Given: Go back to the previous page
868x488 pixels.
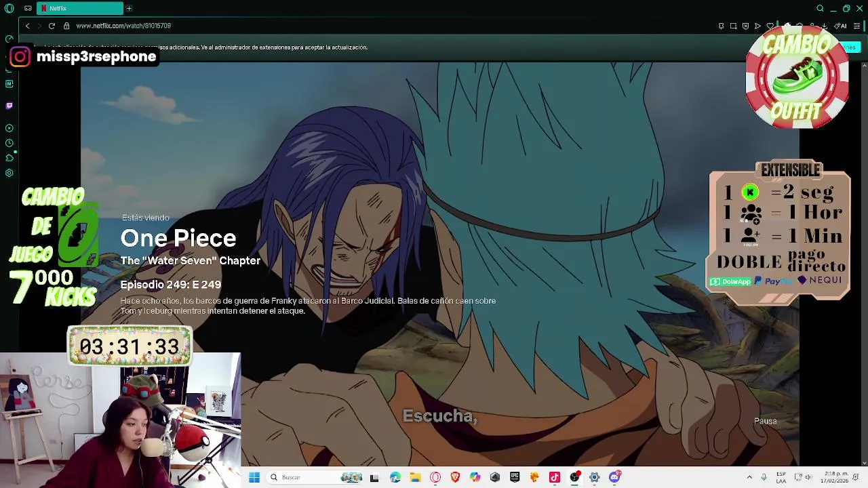Looking at the screenshot, I should pyautogui.click(x=27, y=26).
